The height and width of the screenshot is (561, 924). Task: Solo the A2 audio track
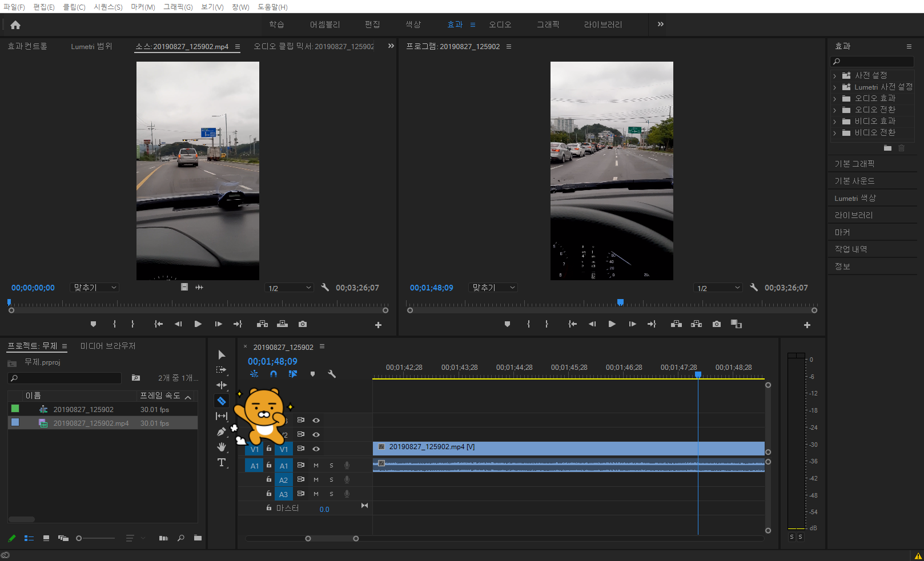click(x=331, y=480)
